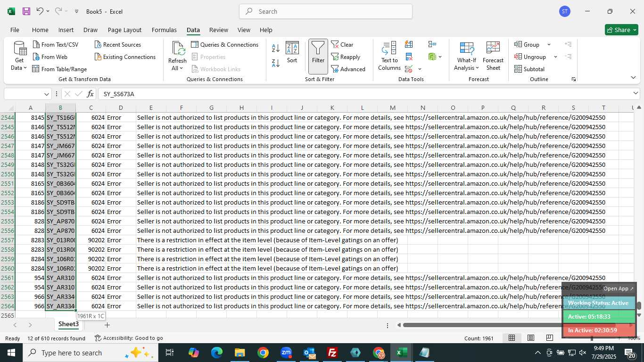Viewport: 644px width, 362px height.
Task: Click the Flash Fill icon
Action: point(409,44)
